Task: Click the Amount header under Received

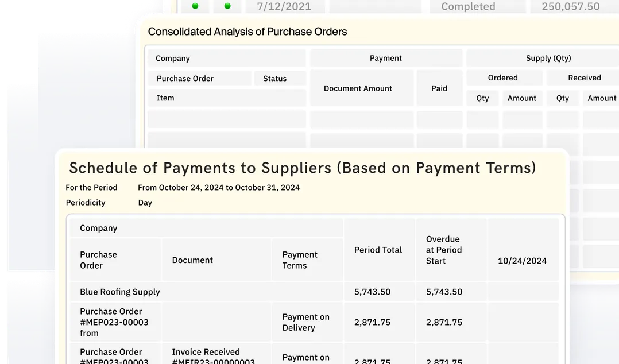Action: click(x=602, y=98)
